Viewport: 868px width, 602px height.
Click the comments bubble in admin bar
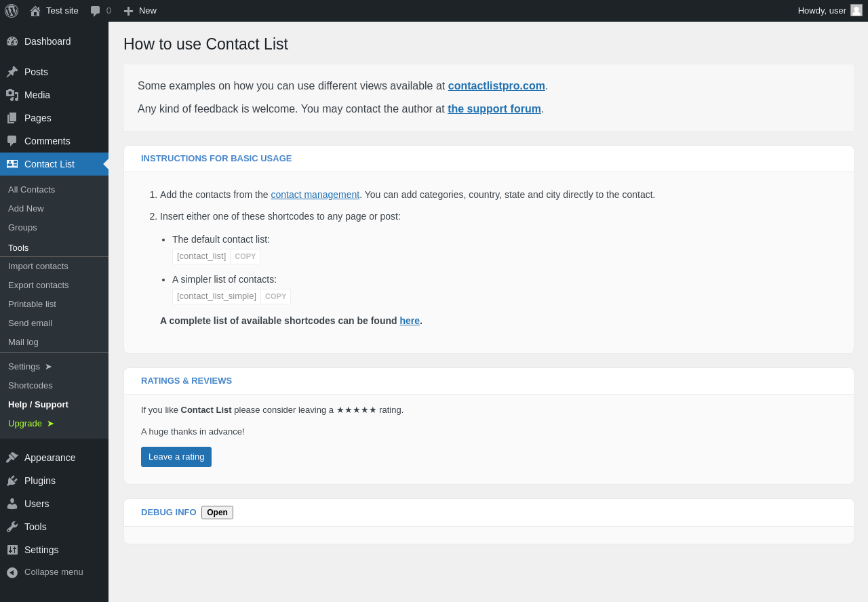96,11
